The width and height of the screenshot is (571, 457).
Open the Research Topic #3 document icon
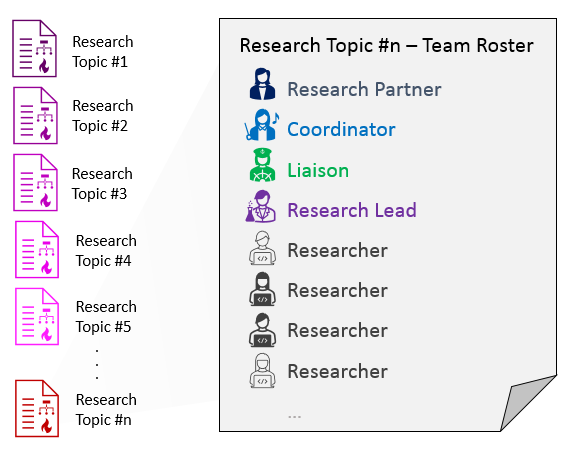pos(36,182)
